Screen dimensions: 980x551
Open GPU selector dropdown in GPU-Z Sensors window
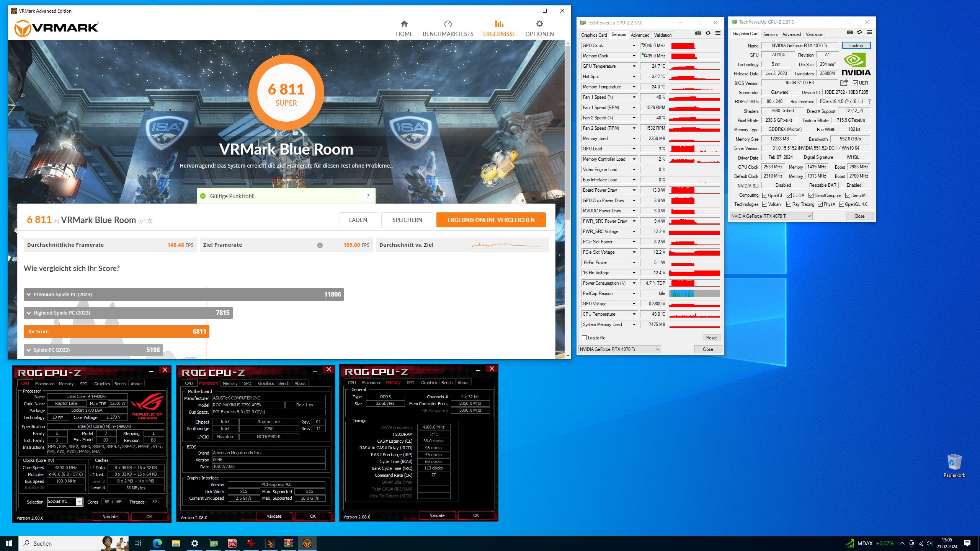coord(619,349)
